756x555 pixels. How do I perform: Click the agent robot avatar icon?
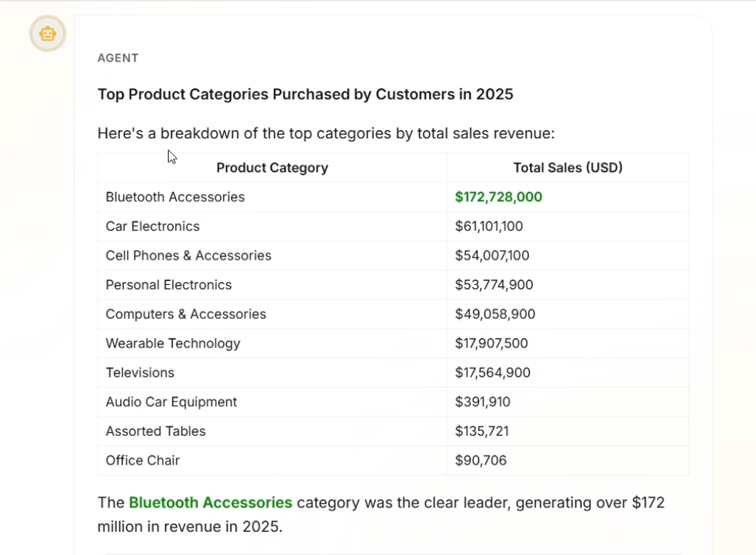click(x=47, y=34)
